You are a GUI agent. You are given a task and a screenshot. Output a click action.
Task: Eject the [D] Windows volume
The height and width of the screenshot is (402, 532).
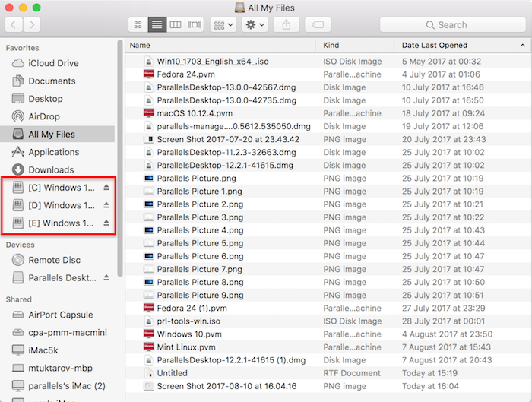click(106, 205)
